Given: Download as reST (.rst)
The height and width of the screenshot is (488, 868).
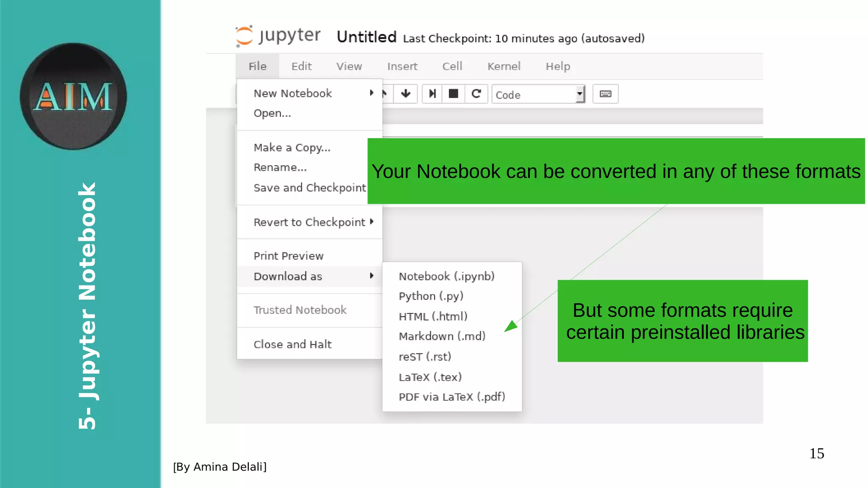Looking at the screenshot, I should (x=452, y=357).
